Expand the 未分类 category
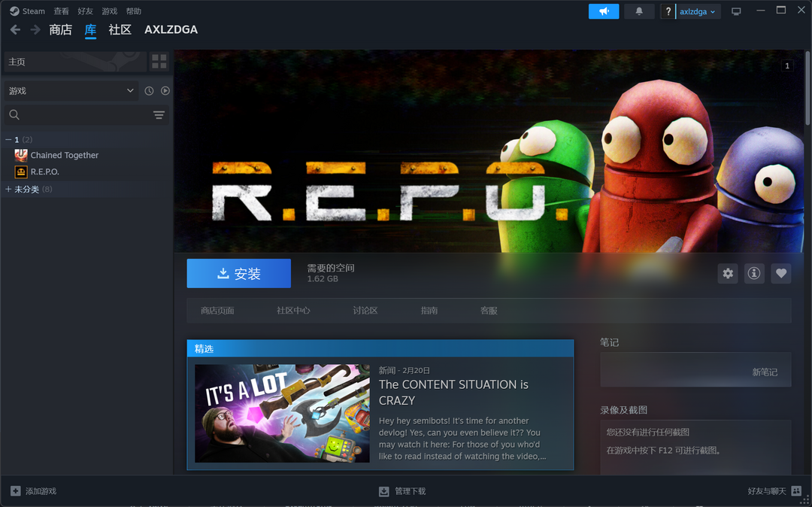 point(8,190)
